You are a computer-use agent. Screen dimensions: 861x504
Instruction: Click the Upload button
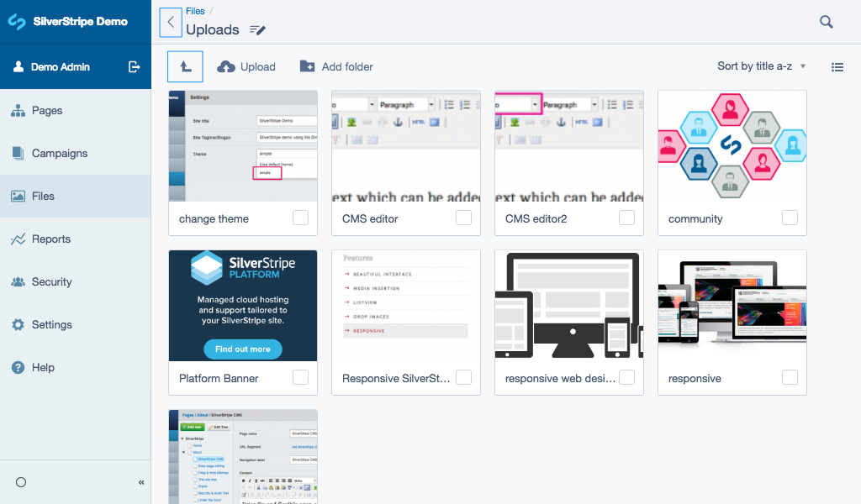(246, 67)
